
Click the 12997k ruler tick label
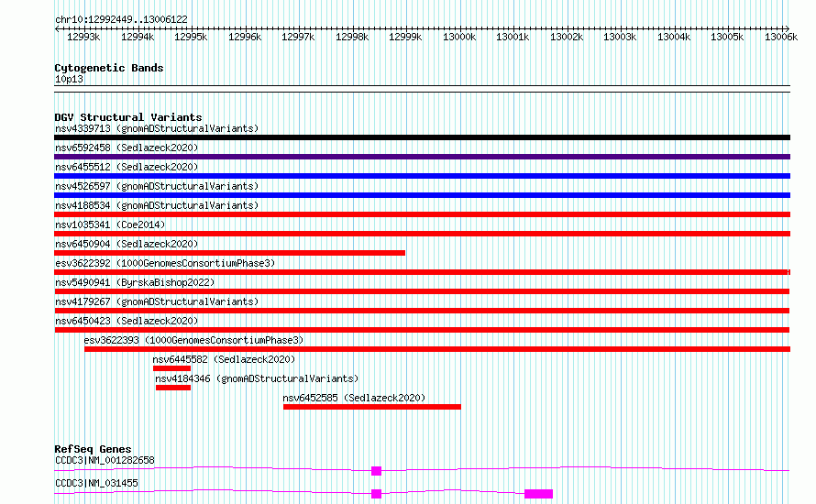click(x=298, y=37)
